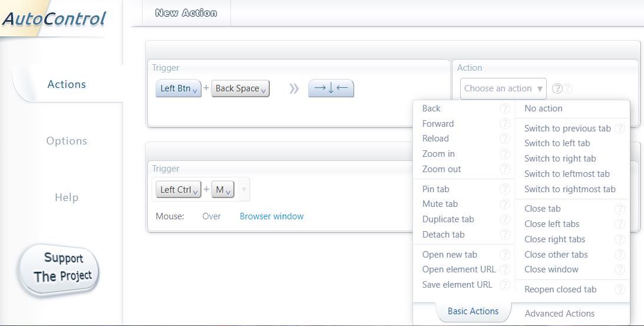Choose Detach tab from the list
The width and height of the screenshot is (644, 326).
[443, 234]
